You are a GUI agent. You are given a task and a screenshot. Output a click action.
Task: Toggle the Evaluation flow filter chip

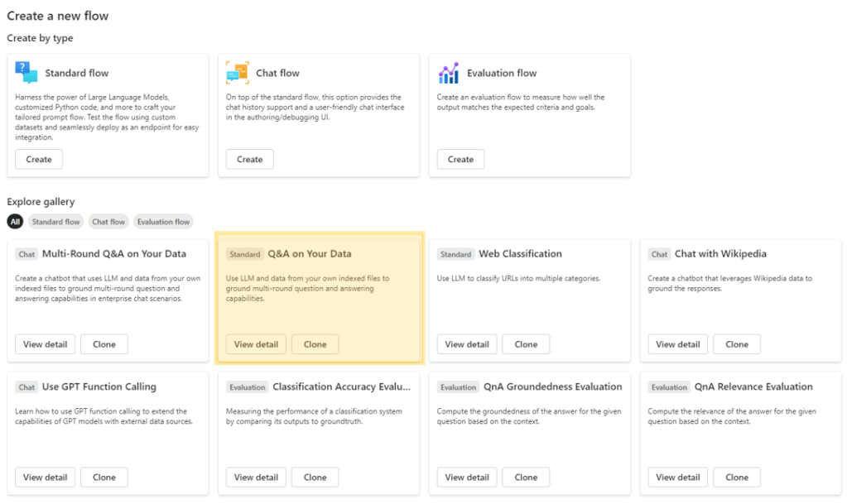click(163, 221)
